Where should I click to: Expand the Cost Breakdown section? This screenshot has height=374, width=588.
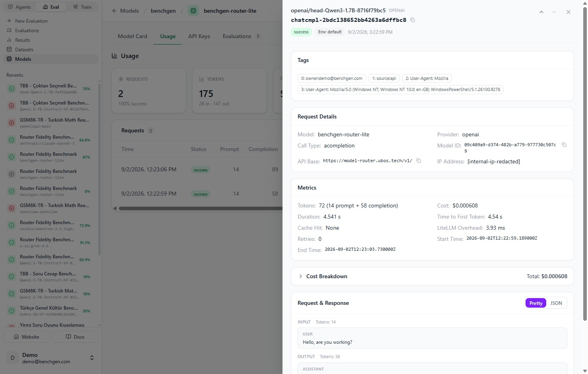click(432, 276)
